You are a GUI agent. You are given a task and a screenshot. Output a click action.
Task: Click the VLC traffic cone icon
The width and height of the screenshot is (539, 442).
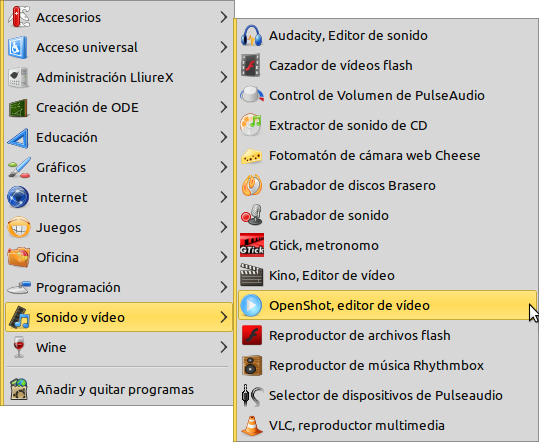click(x=252, y=425)
